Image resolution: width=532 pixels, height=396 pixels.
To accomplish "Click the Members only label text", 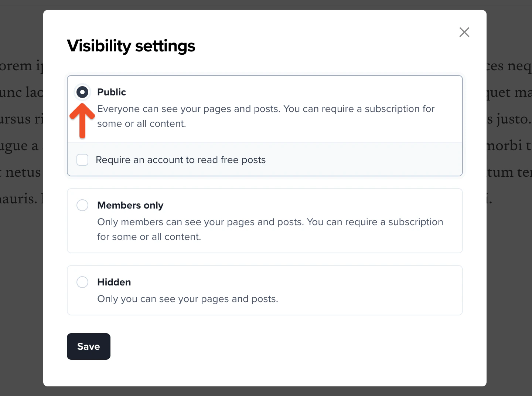I will pos(130,205).
